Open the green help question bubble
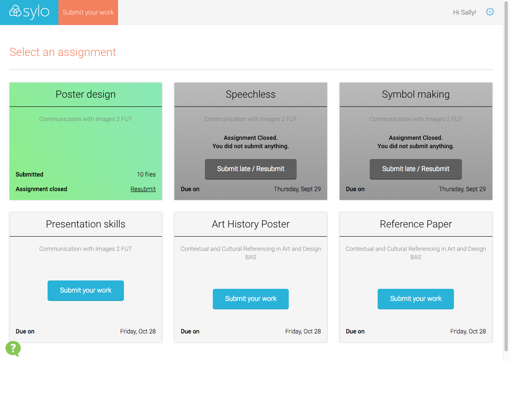532x409 pixels. (13, 349)
